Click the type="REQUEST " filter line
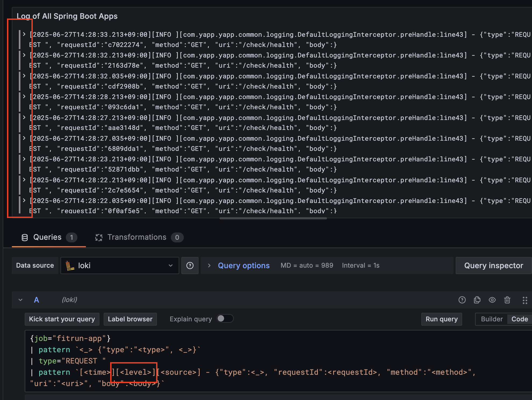This screenshot has width=532, height=400. click(72, 361)
